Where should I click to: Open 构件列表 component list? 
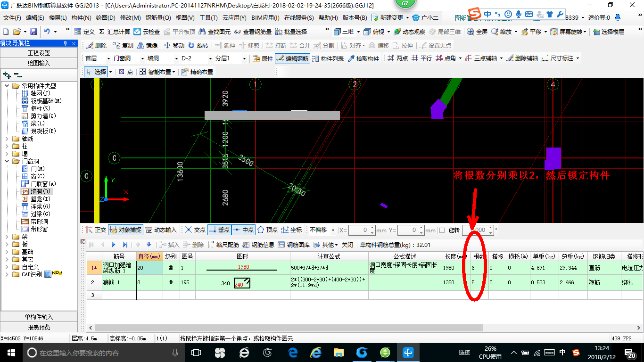[328, 58]
